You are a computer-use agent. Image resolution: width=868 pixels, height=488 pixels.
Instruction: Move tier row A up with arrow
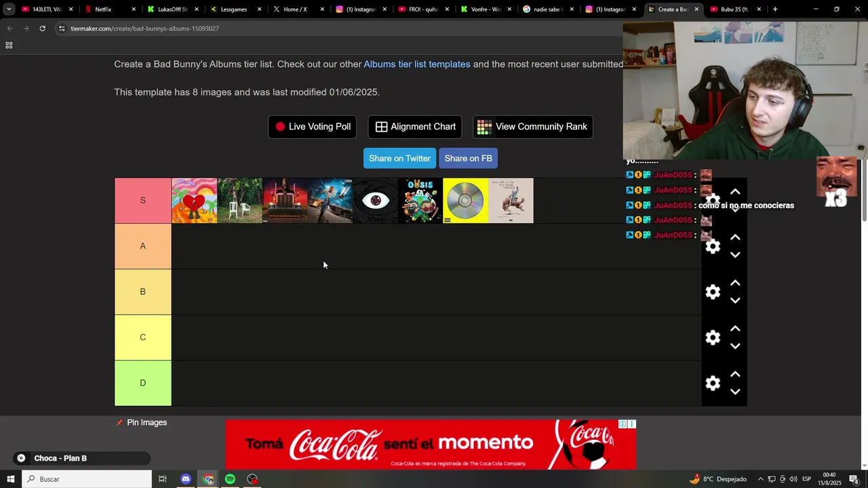click(735, 237)
